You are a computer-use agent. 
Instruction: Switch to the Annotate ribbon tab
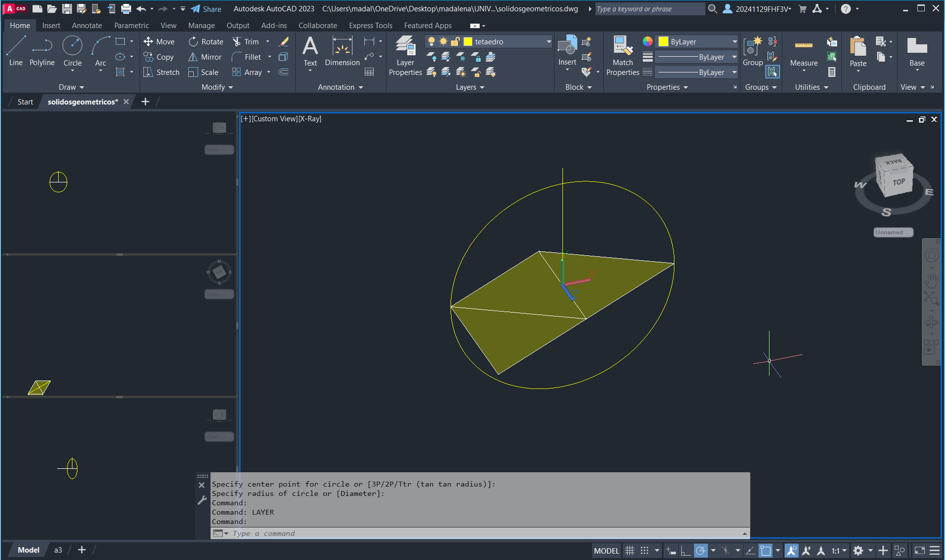pos(87,26)
